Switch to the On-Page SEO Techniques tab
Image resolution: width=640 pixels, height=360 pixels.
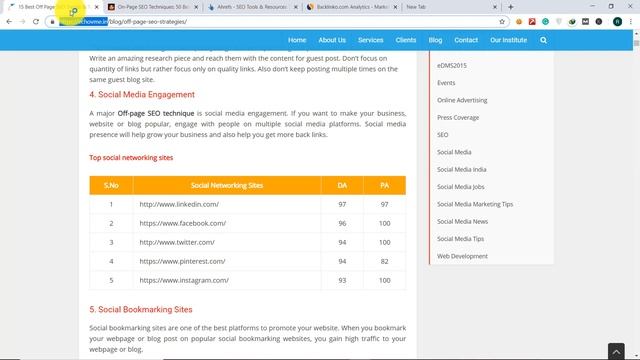(153, 7)
